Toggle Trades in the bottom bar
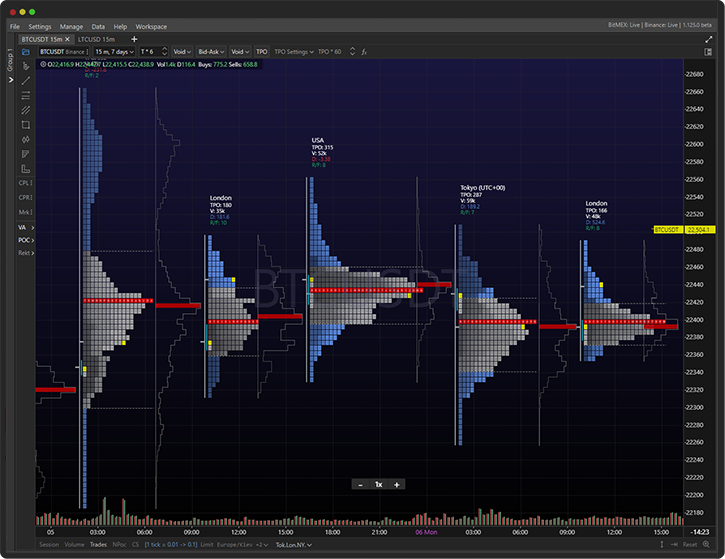Image resolution: width=725 pixels, height=559 pixels. [x=98, y=544]
